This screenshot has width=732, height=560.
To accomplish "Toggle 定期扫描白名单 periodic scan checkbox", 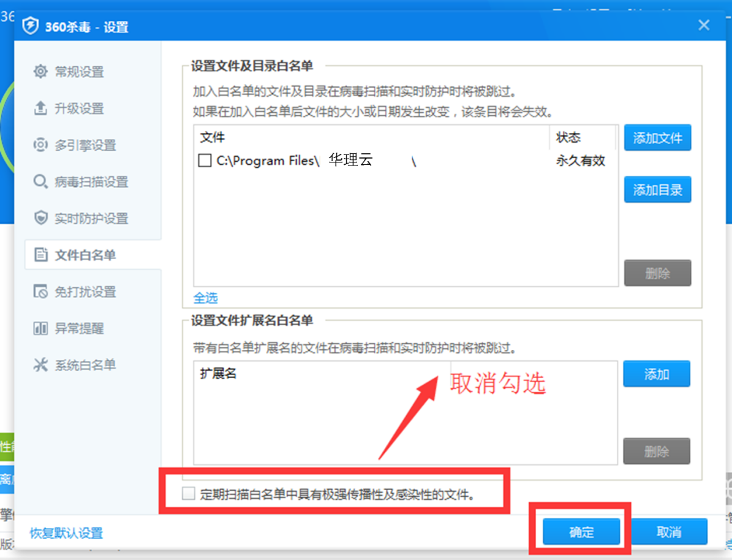I will pos(188,493).
